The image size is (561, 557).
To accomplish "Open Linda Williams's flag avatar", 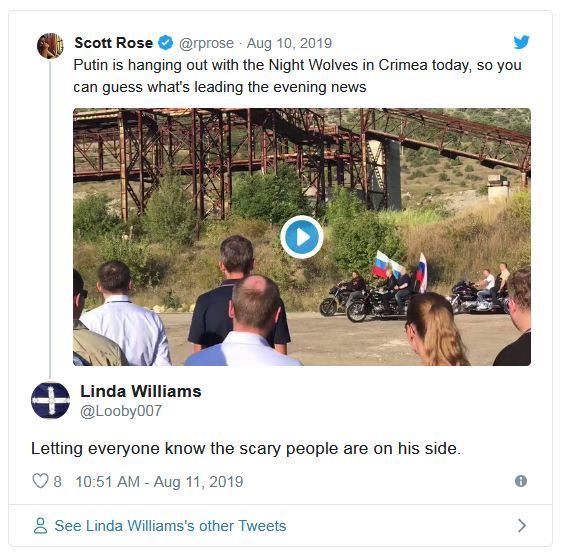I will (50, 400).
